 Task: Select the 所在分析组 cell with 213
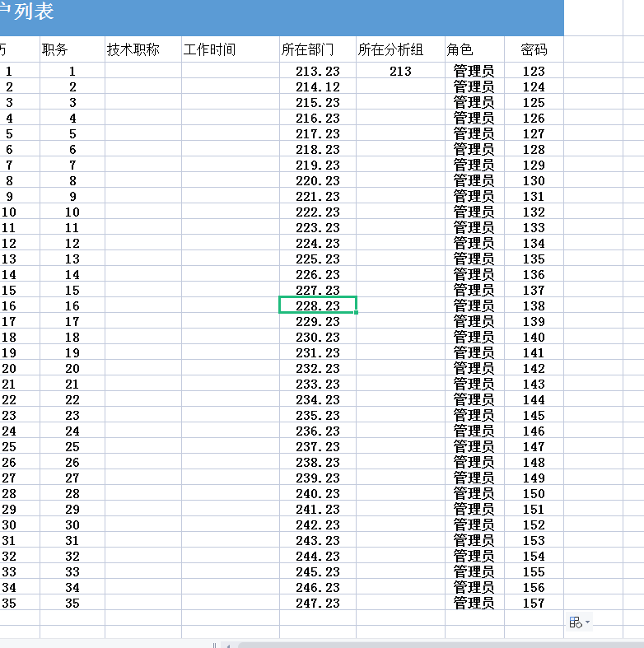click(x=400, y=71)
